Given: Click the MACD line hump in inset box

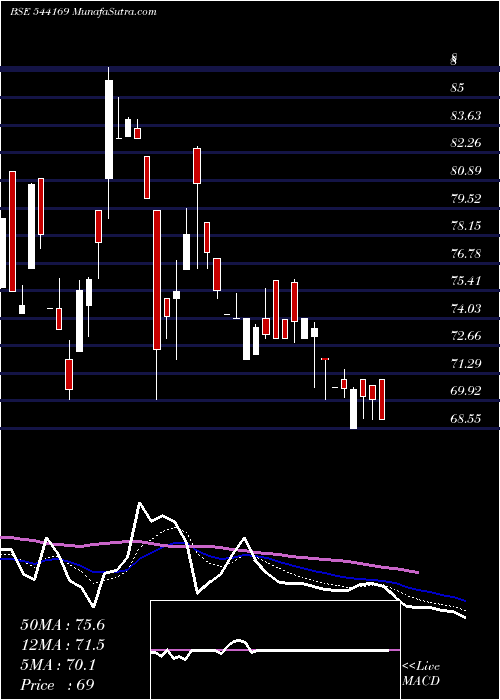Looking at the screenshot, I should pyautogui.click(x=238, y=643).
